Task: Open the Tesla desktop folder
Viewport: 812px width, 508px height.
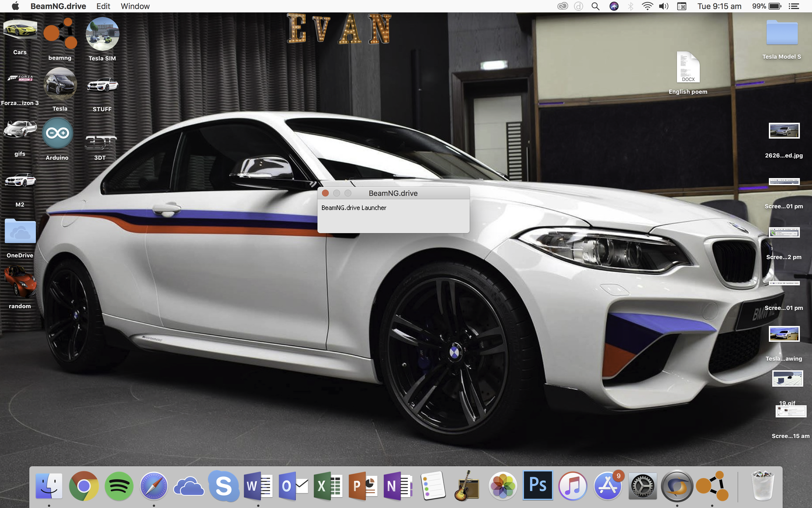Action: point(60,84)
